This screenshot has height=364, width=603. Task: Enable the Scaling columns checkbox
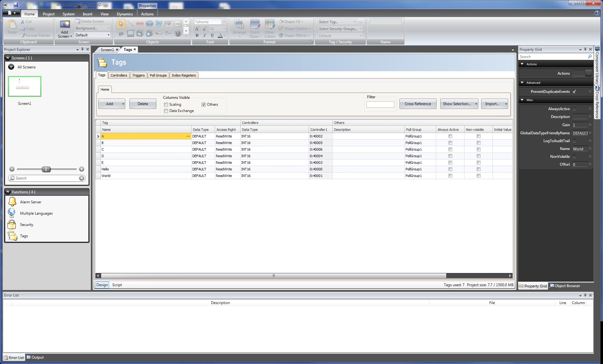click(166, 104)
